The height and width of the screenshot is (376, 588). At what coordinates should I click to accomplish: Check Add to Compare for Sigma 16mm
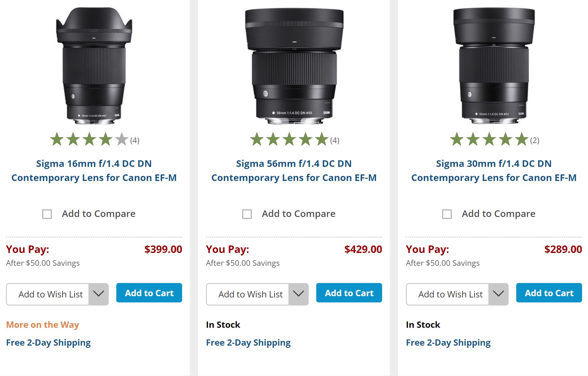pyautogui.click(x=47, y=214)
